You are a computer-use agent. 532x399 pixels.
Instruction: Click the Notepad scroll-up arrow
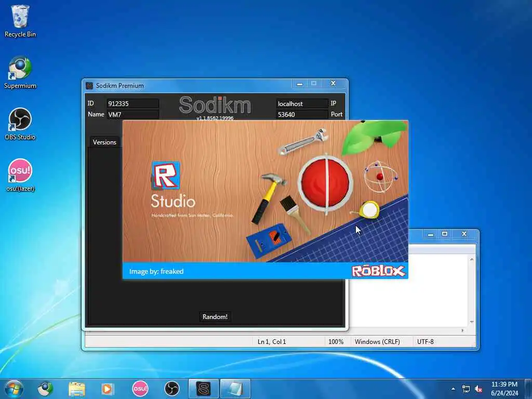pyautogui.click(x=472, y=260)
